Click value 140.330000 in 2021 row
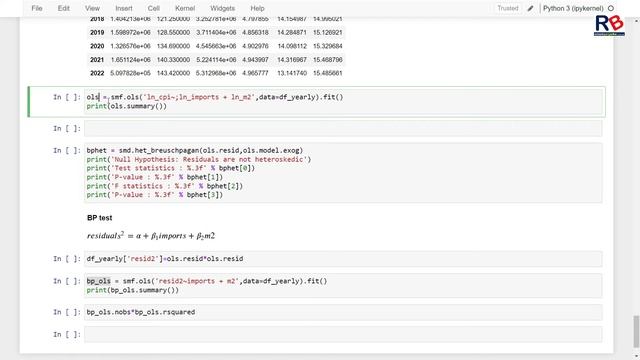Viewport: 640px width, 360px height. (173, 60)
